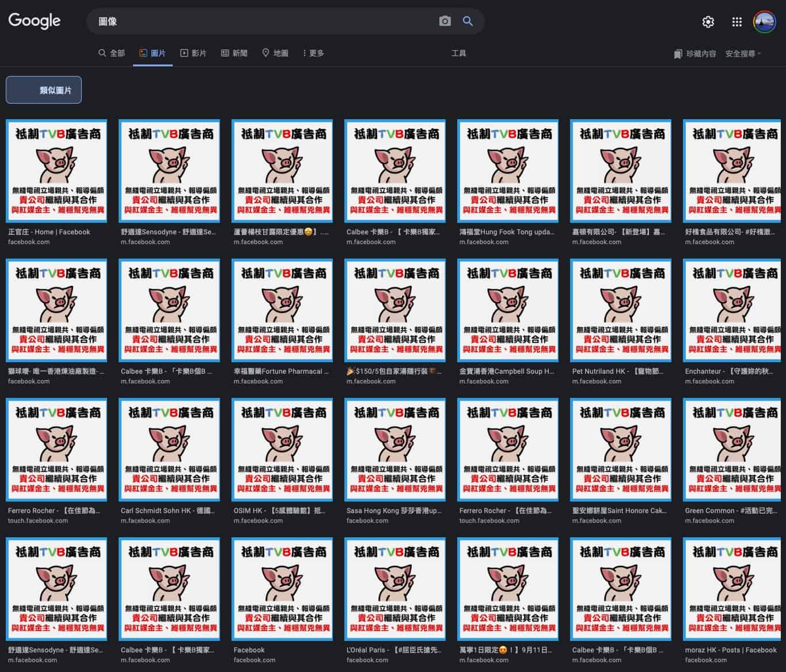
Task: Click the Google logo
Action: [x=35, y=21]
